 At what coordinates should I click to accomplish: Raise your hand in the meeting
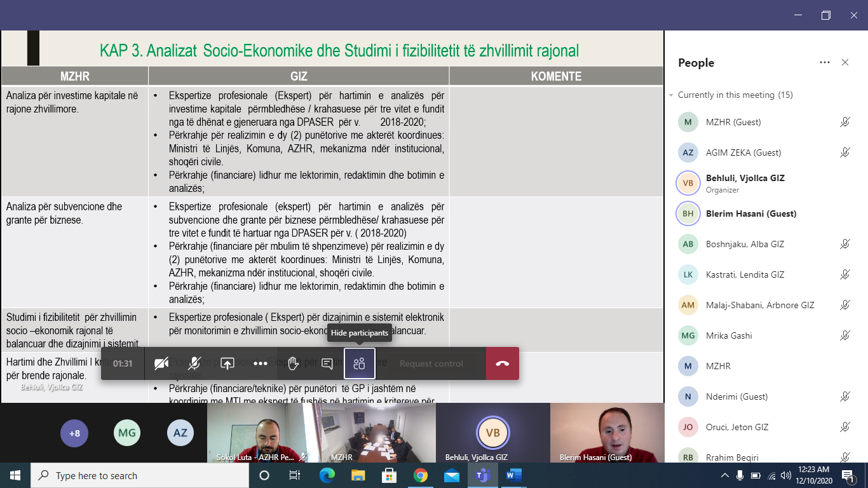pos(293,363)
